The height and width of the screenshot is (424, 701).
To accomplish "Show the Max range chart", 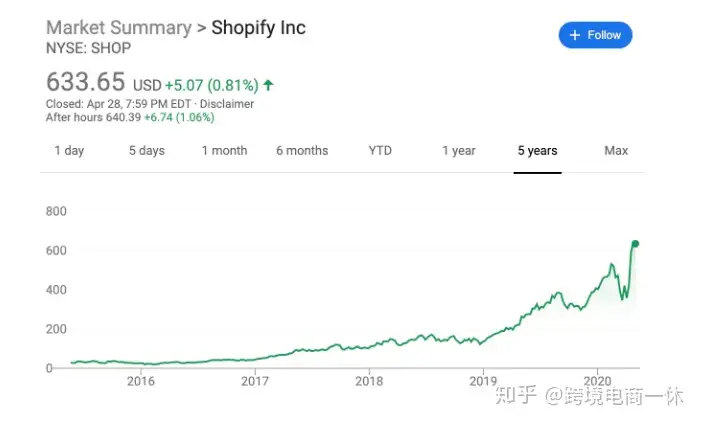I will click(x=616, y=151).
